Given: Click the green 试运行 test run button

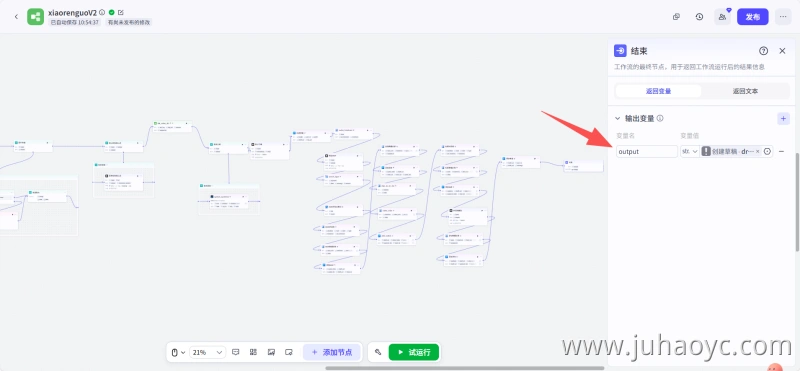Looking at the screenshot, I should coord(414,352).
